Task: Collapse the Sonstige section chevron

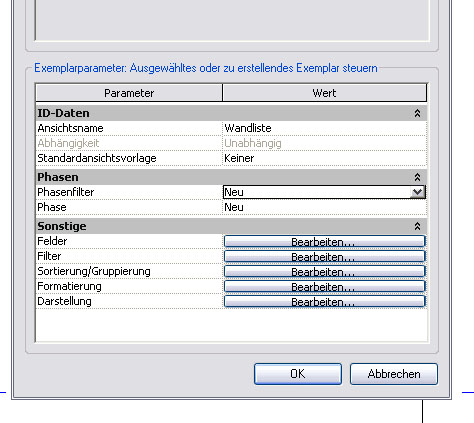Action: click(x=417, y=226)
